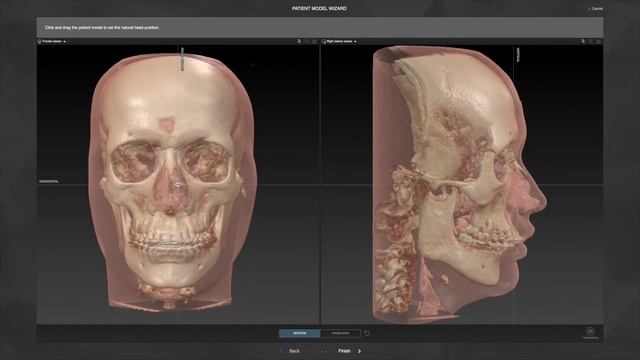Select pointer tool in frontal viewer toolbar

299,41
